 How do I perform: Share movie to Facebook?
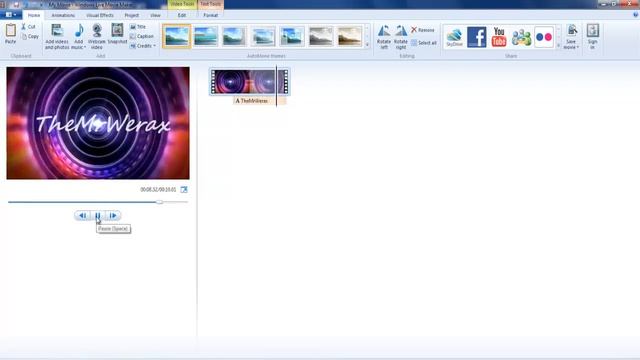pyautogui.click(x=477, y=37)
